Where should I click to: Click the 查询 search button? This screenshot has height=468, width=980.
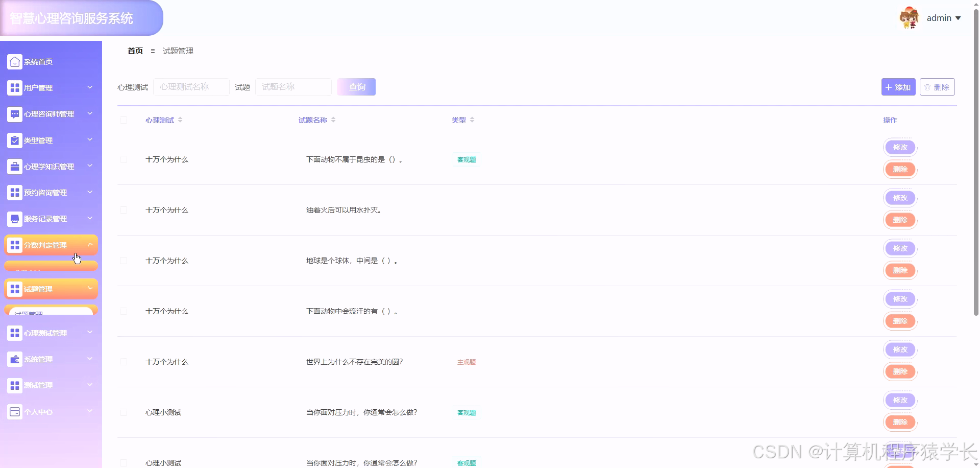(356, 86)
